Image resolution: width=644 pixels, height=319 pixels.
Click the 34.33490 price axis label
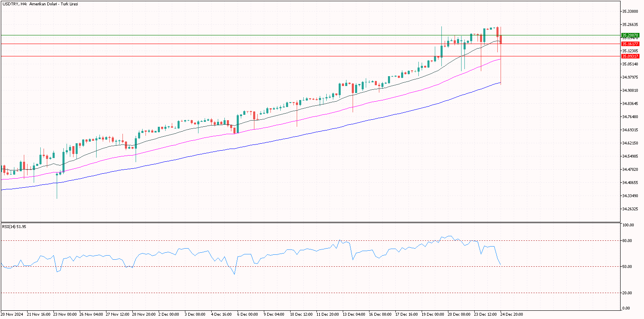pos(630,196)
